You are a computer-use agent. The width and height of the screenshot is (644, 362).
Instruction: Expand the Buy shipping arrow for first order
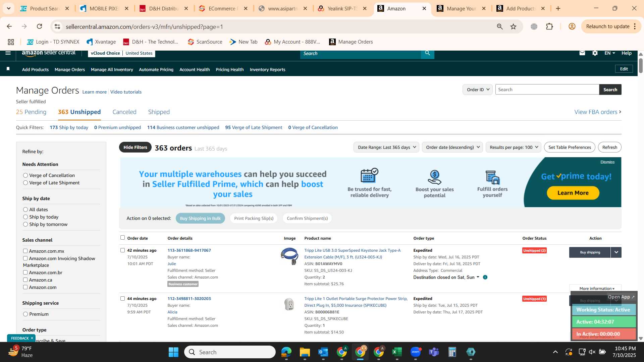[x=616, y=252]
